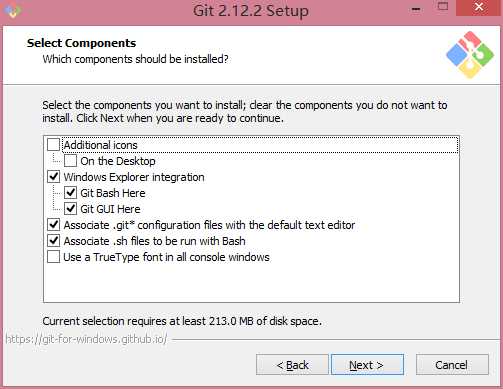Uncheck Windows Explorer integration
The image size is (503, 389).
point(53,177)
